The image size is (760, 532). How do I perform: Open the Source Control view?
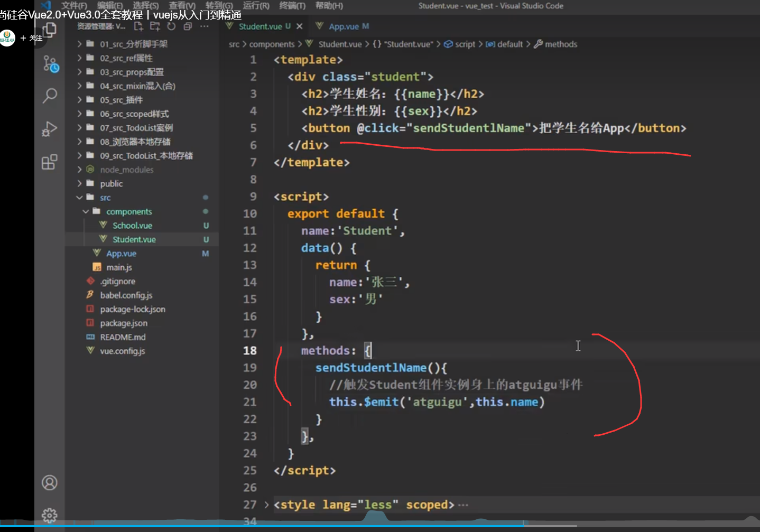point(50,64)
